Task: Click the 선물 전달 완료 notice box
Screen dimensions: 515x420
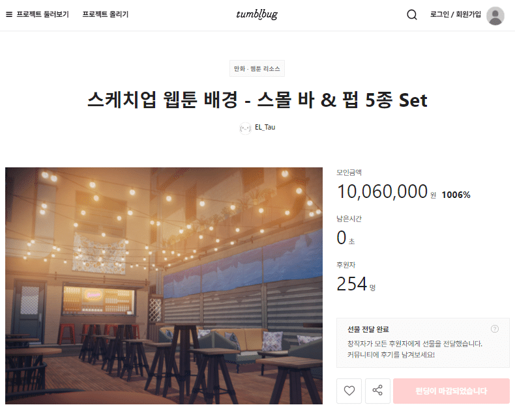Action: click(422, 343)
